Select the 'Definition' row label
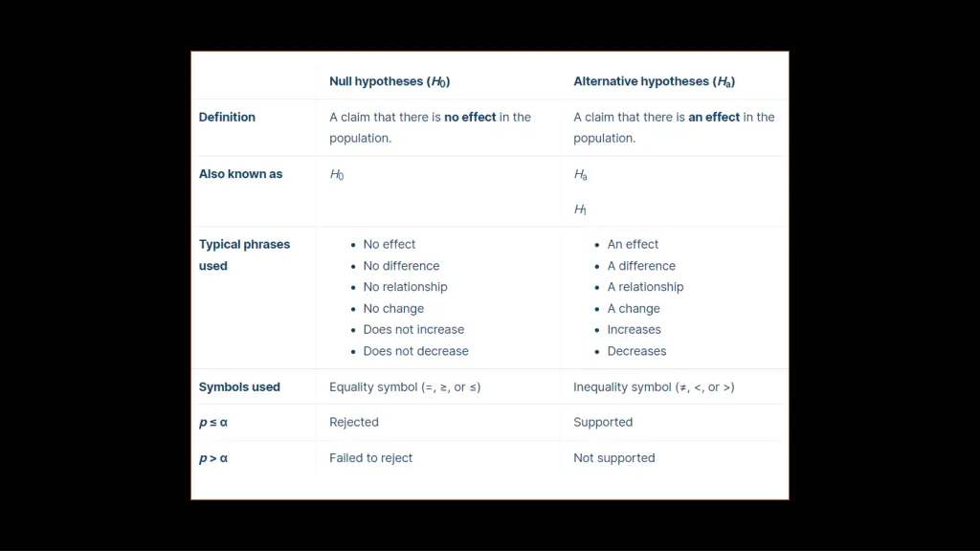980x551 pixels. (227, 117)
